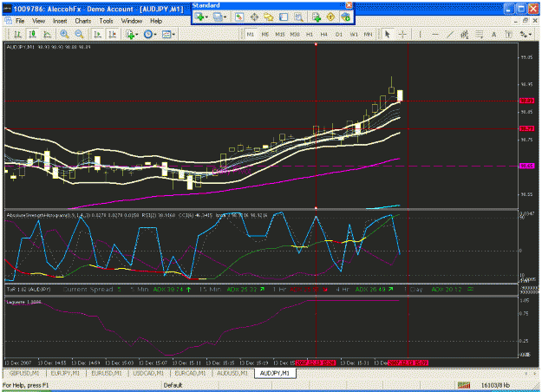Open the View menu
Screen dimensions: 542x392
38,21
